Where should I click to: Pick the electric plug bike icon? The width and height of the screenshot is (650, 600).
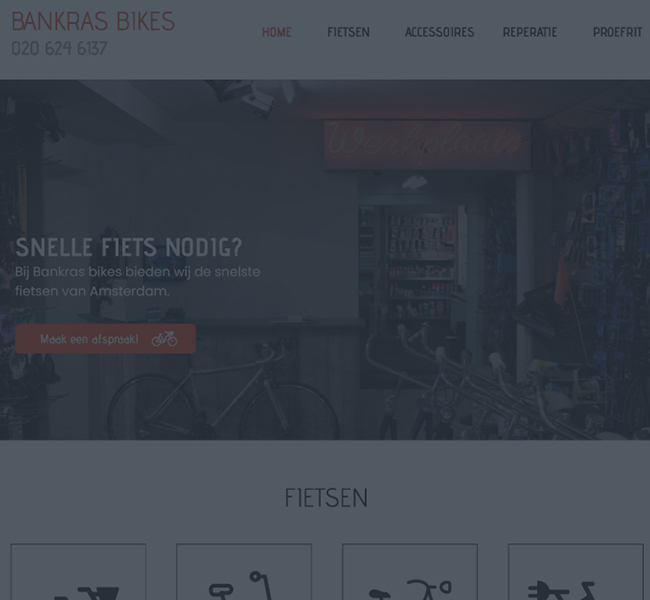pyautogui.click(x=576, y=572)
